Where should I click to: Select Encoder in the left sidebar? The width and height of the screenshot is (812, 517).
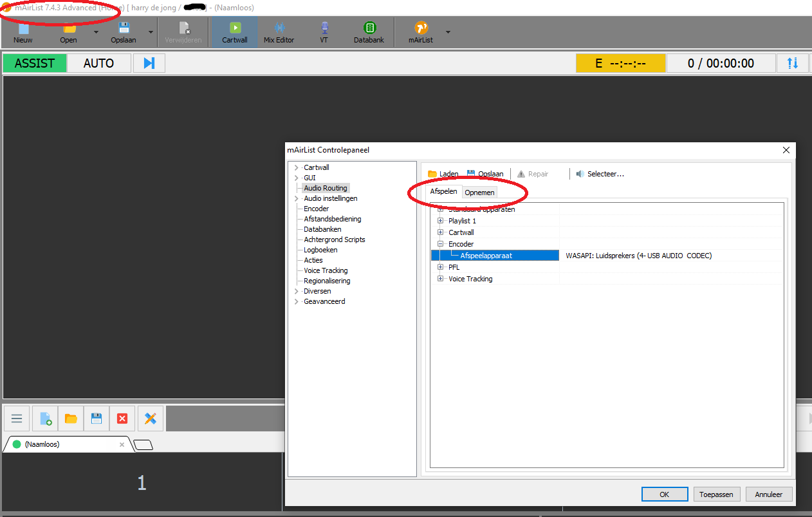click(x=317, y=209)
